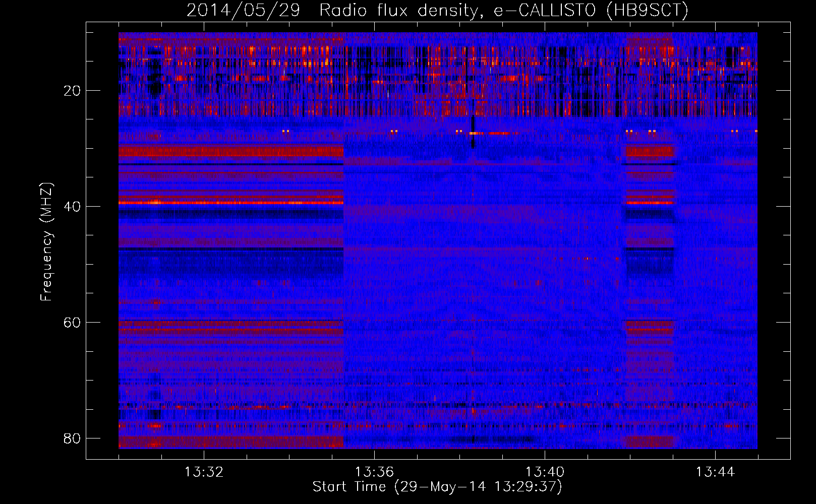
Task: Click the 13:44 time tick label
Action: click(x=715, y=472)
